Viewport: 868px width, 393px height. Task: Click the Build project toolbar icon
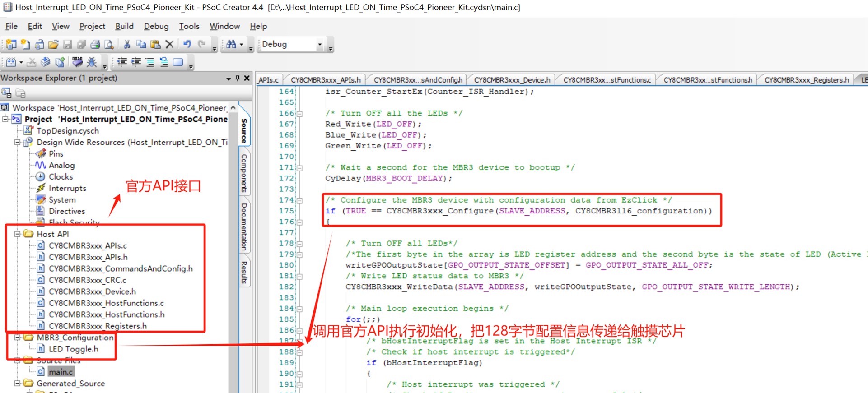point(11,62)
